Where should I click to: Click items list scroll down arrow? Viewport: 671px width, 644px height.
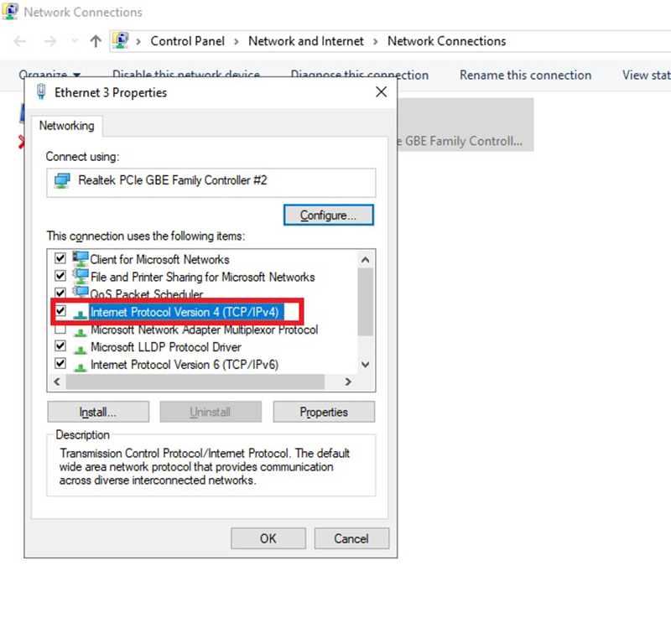coord(366,365)
